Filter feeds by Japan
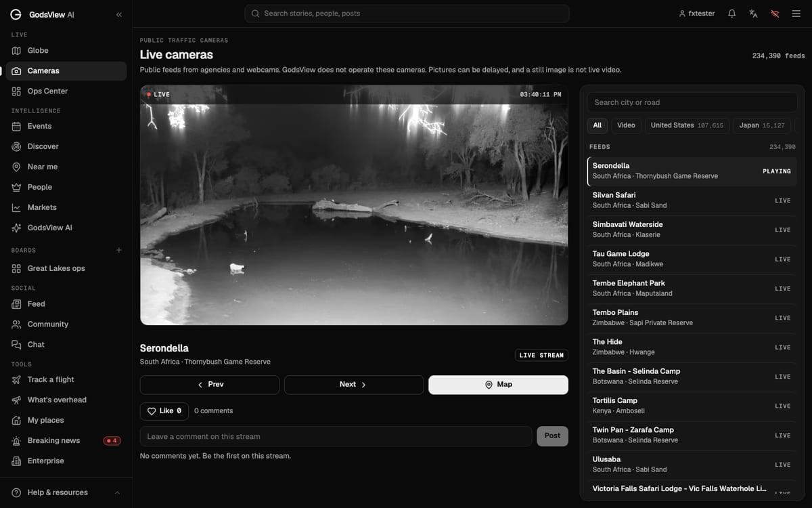This screenshot has height=508, width=812. [x=762, y=125]
